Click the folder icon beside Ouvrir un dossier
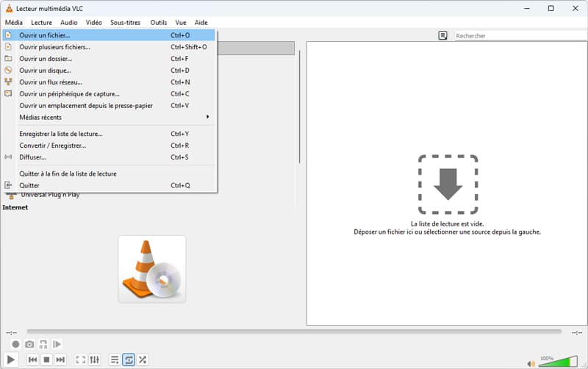 pyautogui.click(x=8, y=59)
